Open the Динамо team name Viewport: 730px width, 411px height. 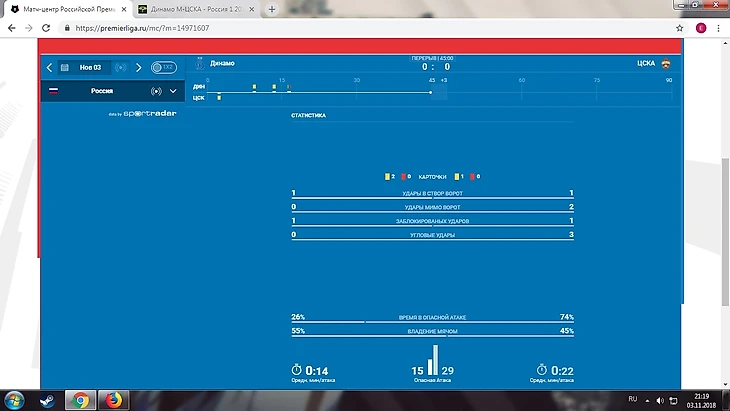[222, 63]
